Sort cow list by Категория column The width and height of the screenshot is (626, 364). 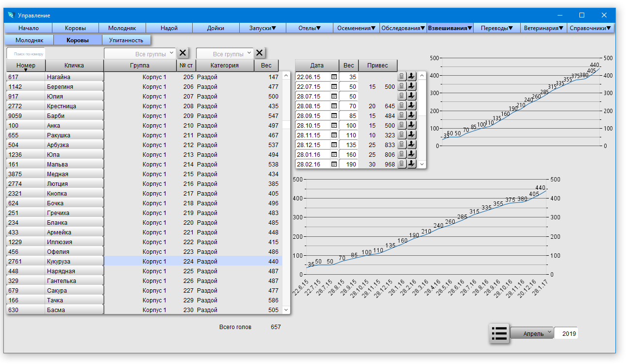225,66
